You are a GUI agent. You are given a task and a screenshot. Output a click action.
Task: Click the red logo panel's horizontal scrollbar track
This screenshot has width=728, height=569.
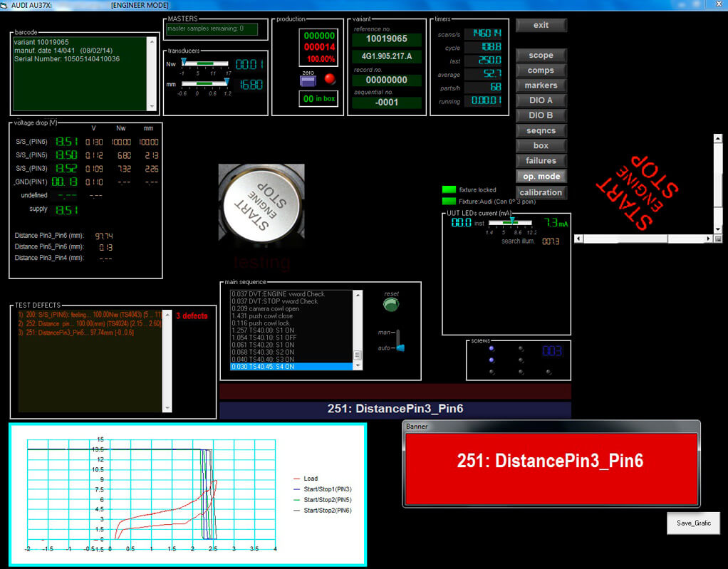[643, 239]
